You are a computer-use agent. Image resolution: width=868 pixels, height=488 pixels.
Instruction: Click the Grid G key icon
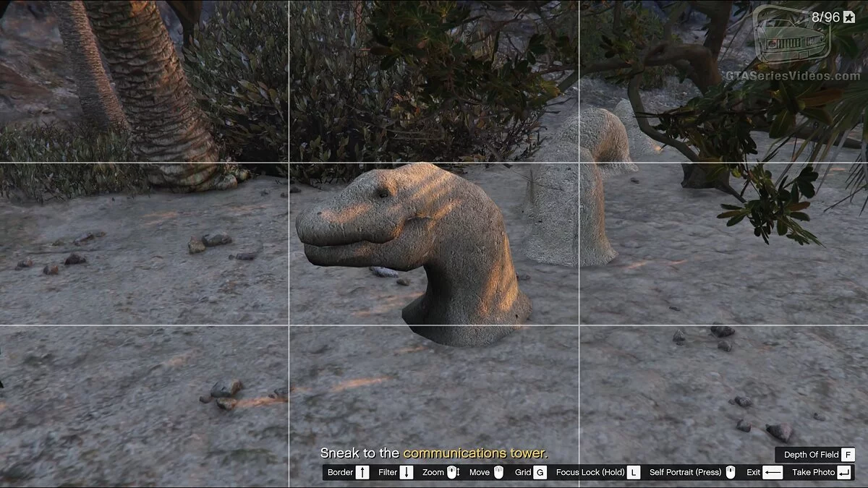540,472
